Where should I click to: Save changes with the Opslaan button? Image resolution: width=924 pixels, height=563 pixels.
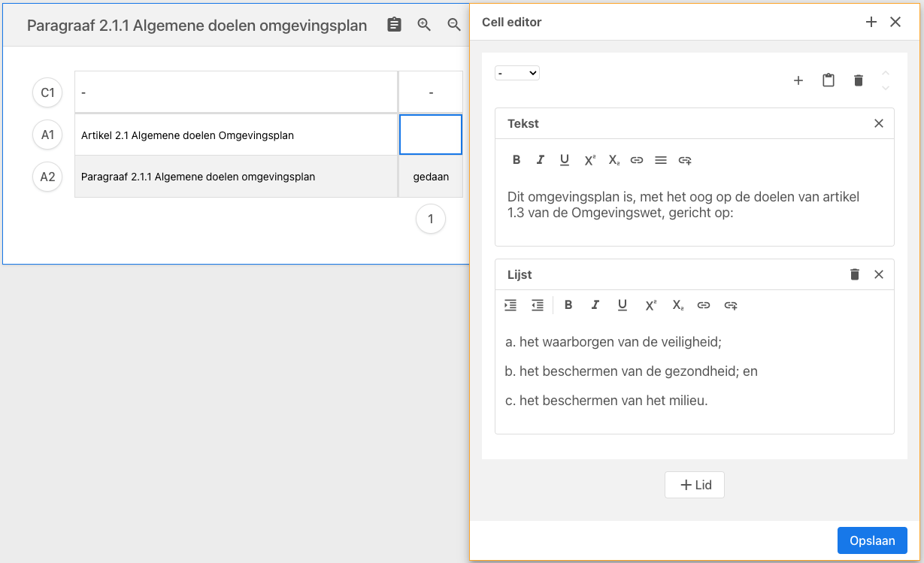872,540
